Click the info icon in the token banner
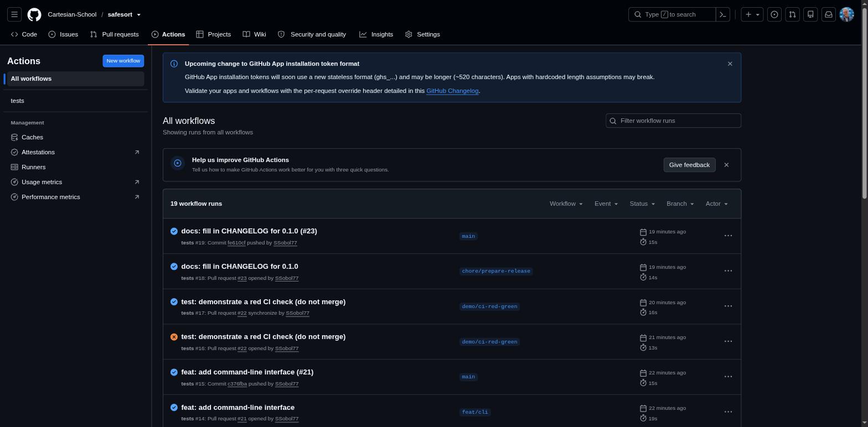Screen dimensions: 868x427 (174, 64)
